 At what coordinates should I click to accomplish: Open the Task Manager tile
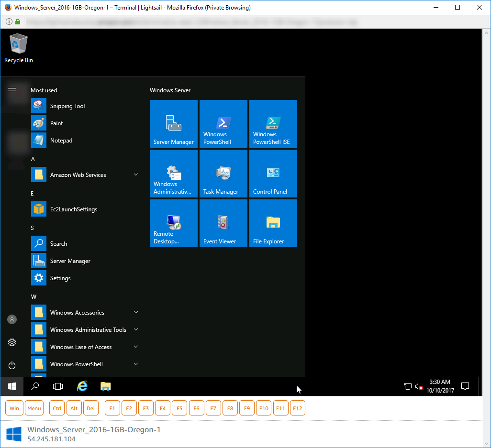[223, 174]
